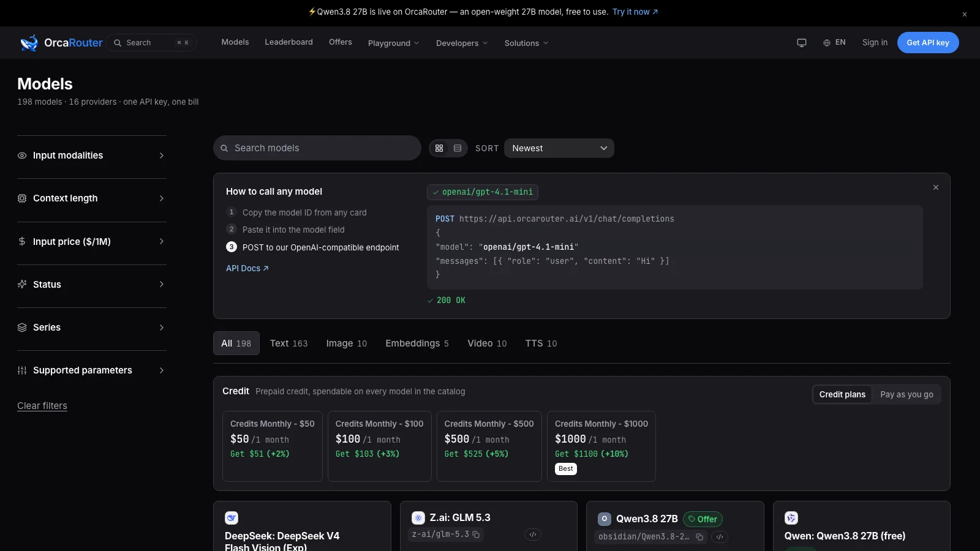
Task: Open the Developers dropdown menu
Action: point(462,43)
